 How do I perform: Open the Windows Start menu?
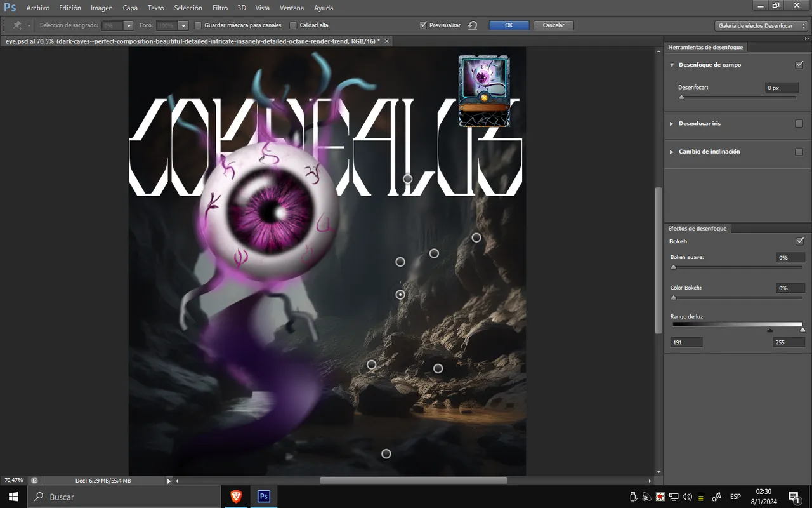[13, 497]
